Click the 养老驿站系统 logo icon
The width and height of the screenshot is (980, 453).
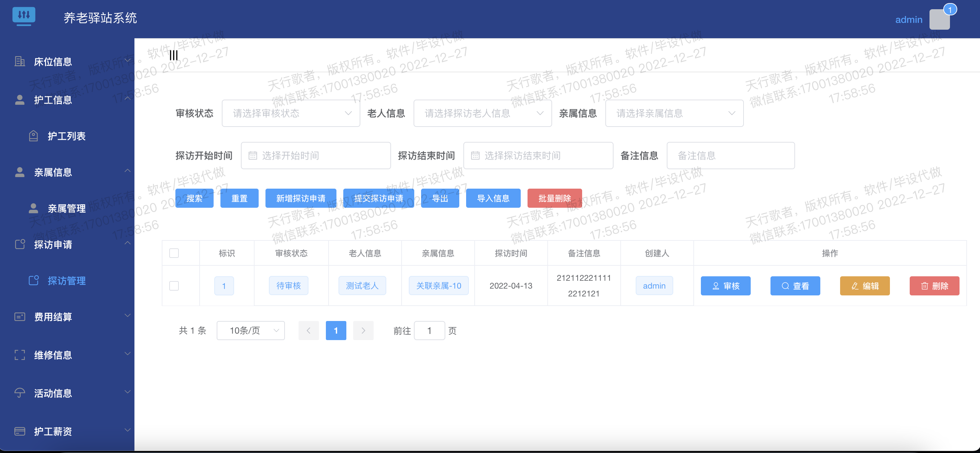click(x=24, y=16)
